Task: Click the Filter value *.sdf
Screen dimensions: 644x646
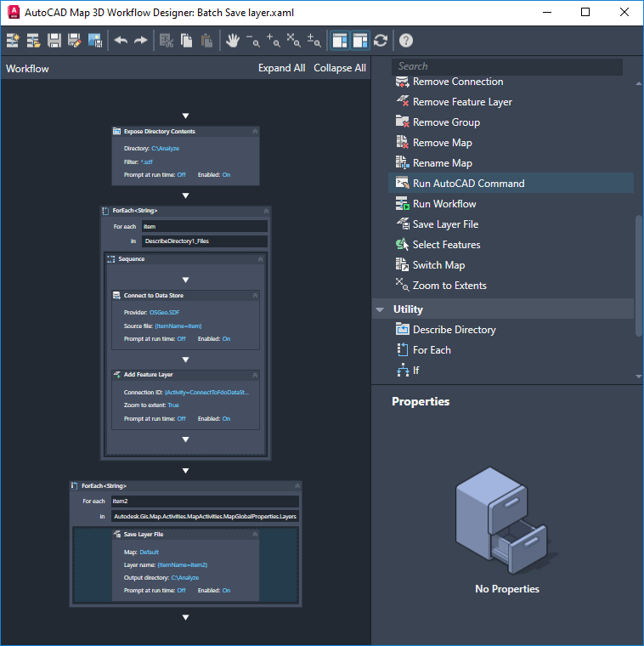Action: pos(147,161)
